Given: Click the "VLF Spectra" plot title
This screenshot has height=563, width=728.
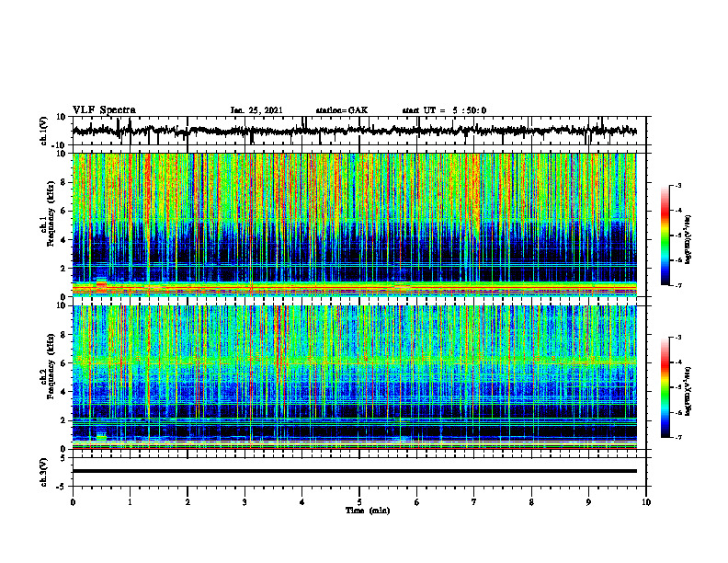Looking at the screenshot, I should tap(104, 110).
